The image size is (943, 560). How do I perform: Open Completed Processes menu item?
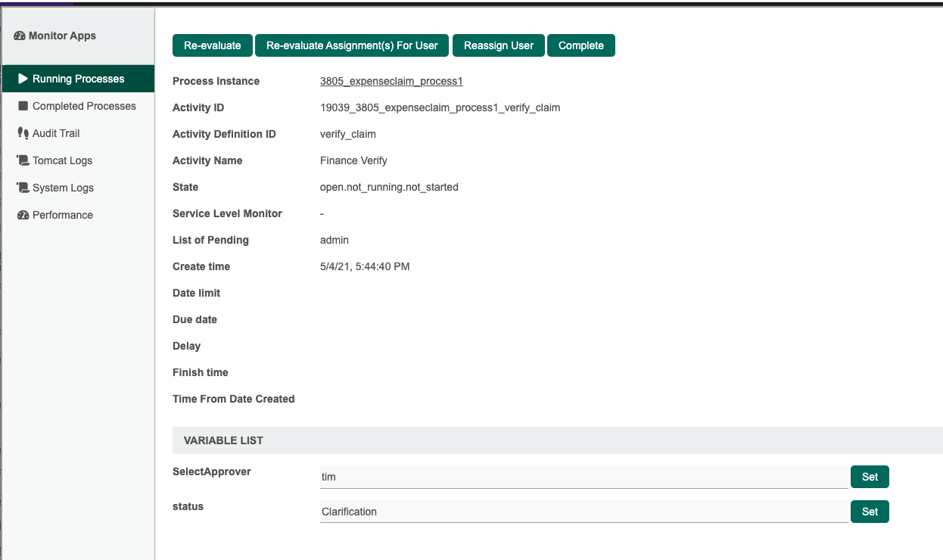tap(78, 106)
